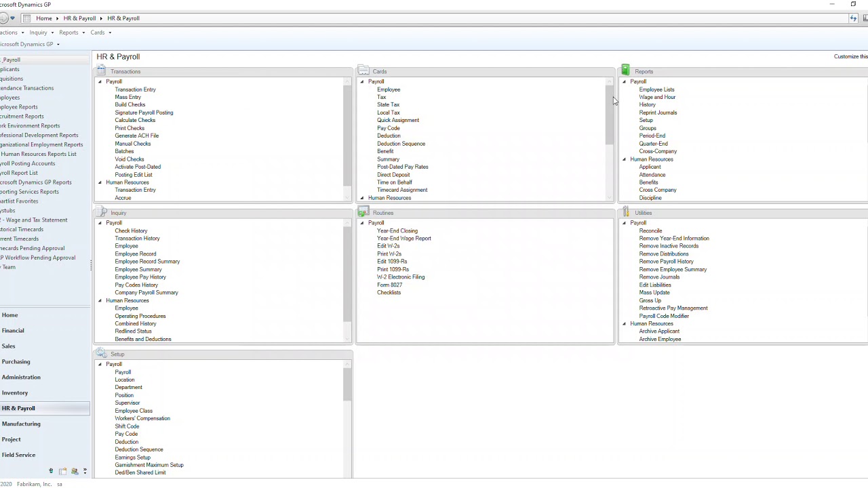The width and height of the screenshot is (868, 488).
Task: Click Customize this page link
Action: pyautogui.click(x=851, y=56)
